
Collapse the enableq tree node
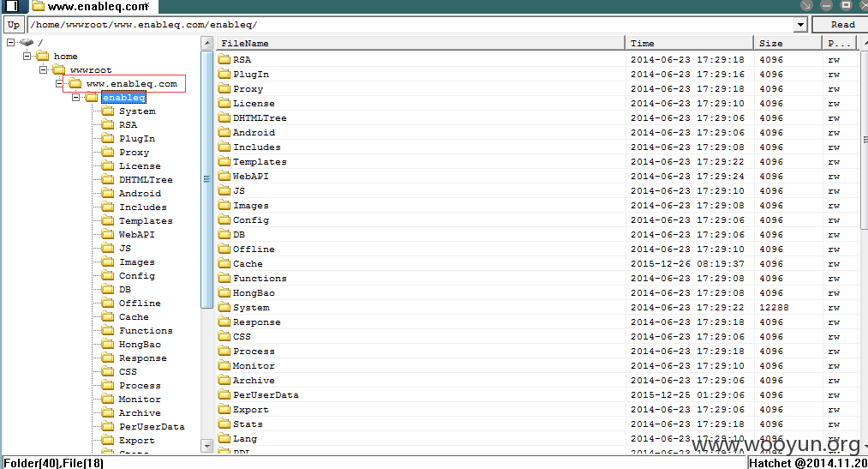pyautogui.click(x=75, y=97)
